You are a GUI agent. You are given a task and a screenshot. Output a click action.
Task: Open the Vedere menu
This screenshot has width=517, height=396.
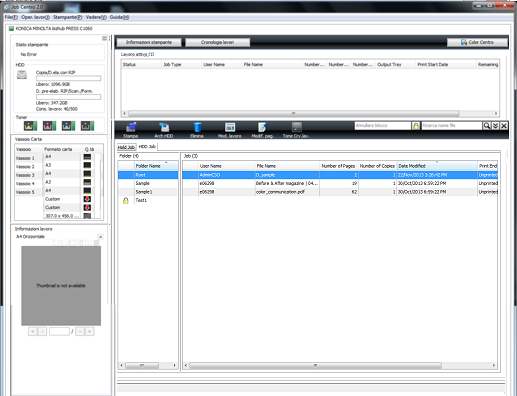coord(96,17)
